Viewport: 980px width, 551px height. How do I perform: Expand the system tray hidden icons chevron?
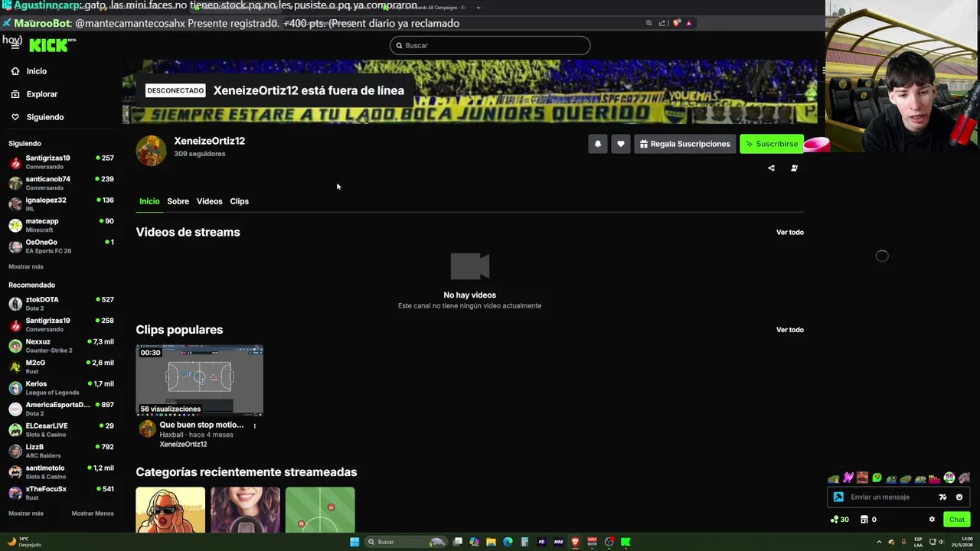[x=879, y=542]
